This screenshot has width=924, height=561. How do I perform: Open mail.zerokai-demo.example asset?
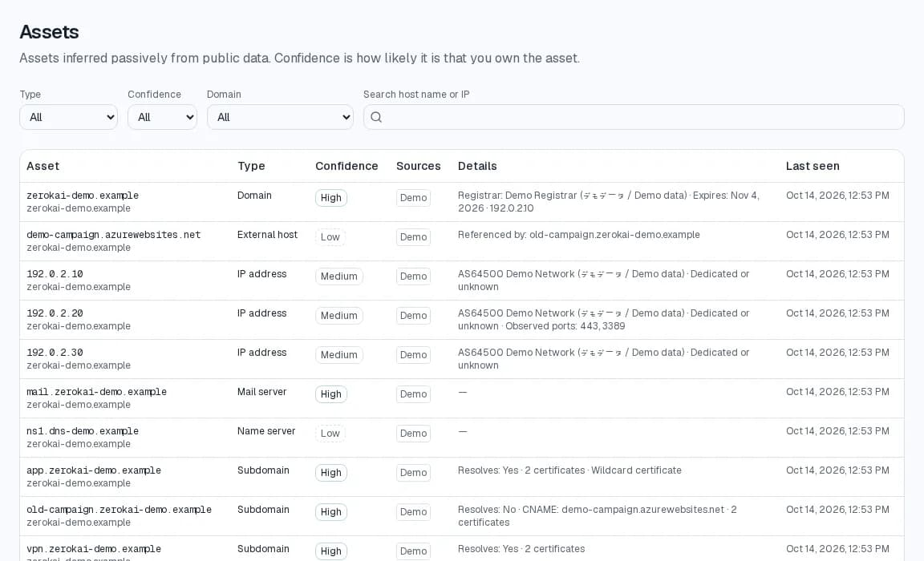coord(96,392)
